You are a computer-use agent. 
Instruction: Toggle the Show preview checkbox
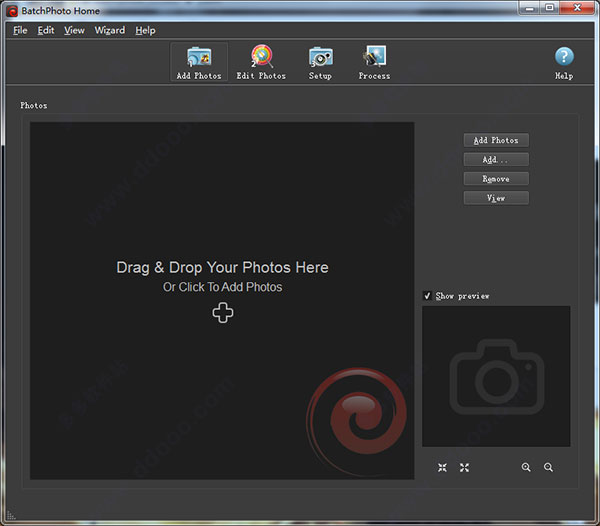(427, 296)
